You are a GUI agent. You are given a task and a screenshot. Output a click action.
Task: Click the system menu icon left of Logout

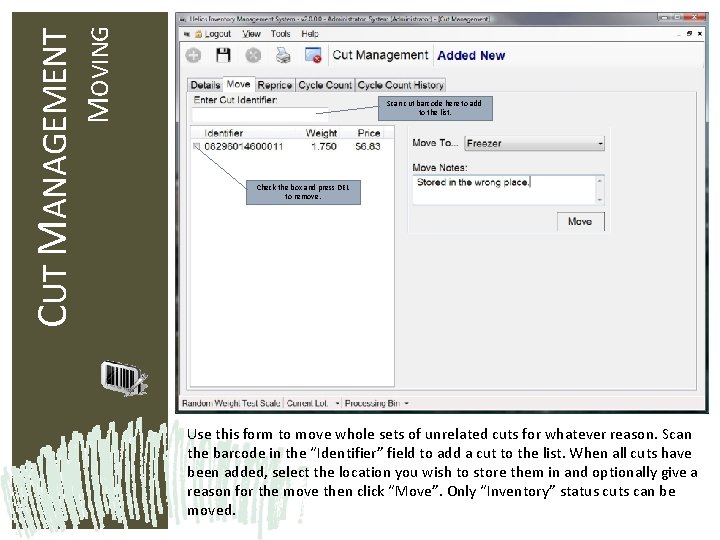[x=186, y=34]
